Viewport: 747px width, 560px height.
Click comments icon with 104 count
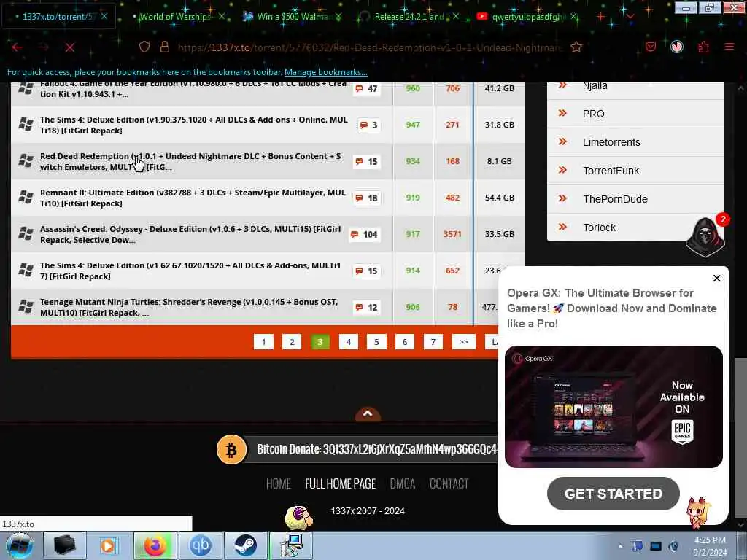tap(365, 234)
